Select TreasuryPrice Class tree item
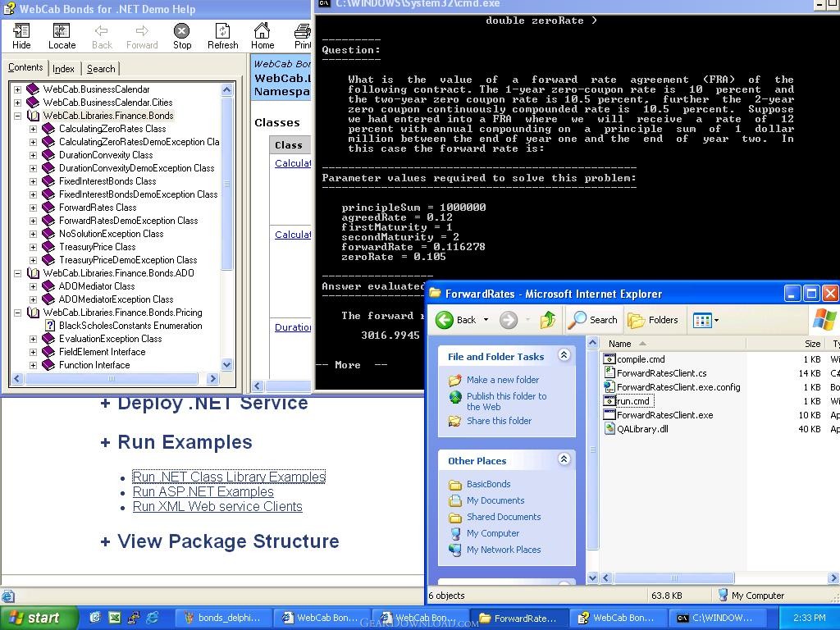 tap(97, 247)
